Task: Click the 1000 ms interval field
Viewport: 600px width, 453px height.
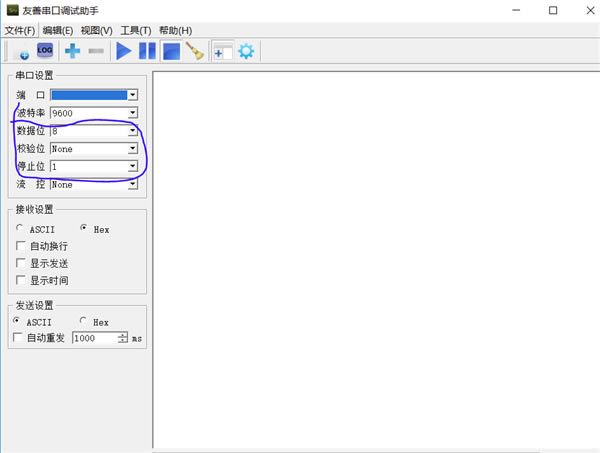Action: (93, 339)
